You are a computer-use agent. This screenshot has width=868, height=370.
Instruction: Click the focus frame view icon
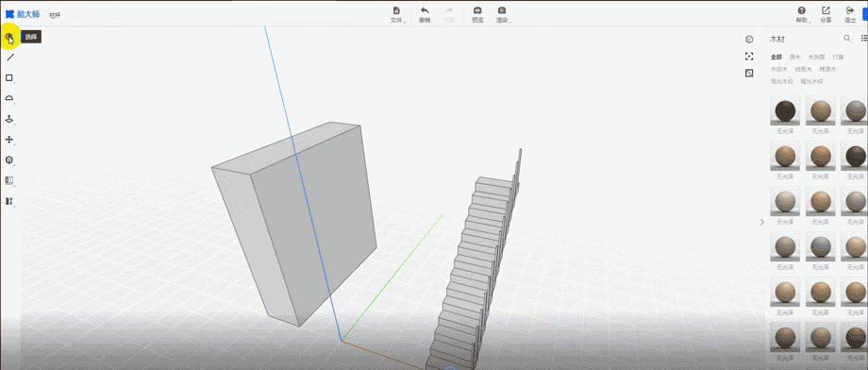(x=749, y=57)
